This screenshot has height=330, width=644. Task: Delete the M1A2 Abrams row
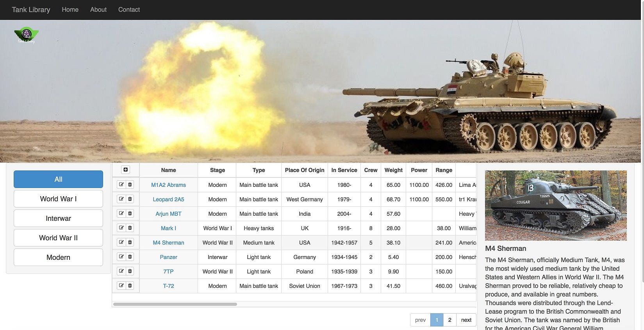click(x=130, y=185)
